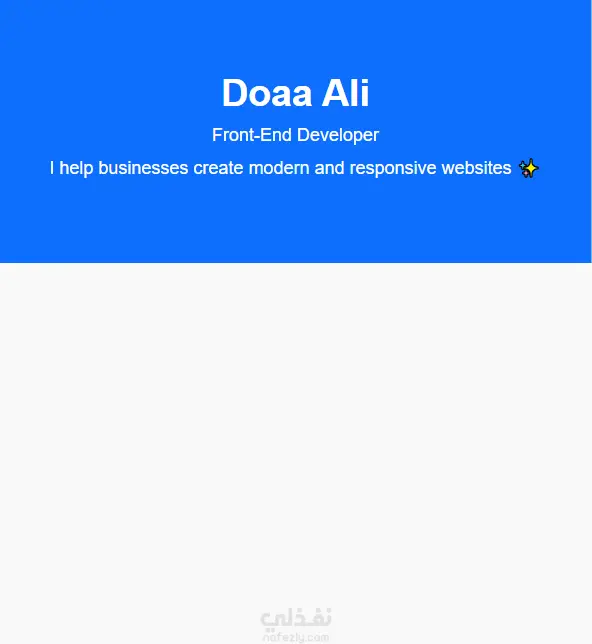Click the empty light gray content area
Viewport: 592px width, 644px height.
click(296, 431)
